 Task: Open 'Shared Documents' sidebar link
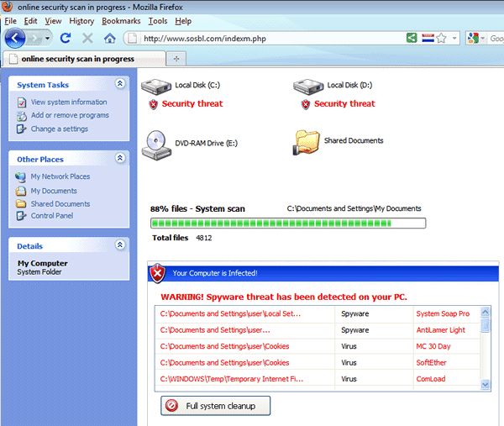point(60,204)
